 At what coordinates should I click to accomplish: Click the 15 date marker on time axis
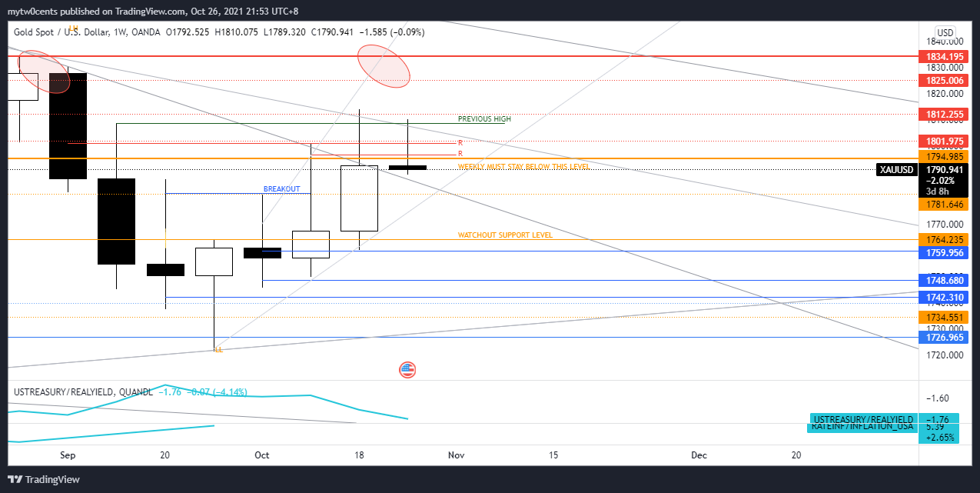pyautogui.click(x=553, y=455)
